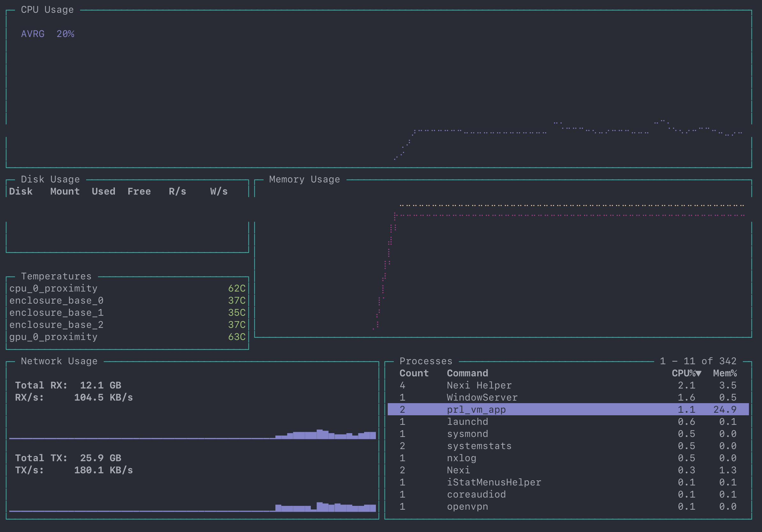762x532 pixels.
Task: Click the enclosure_base_0 temperature row
Action: (127, 300)
